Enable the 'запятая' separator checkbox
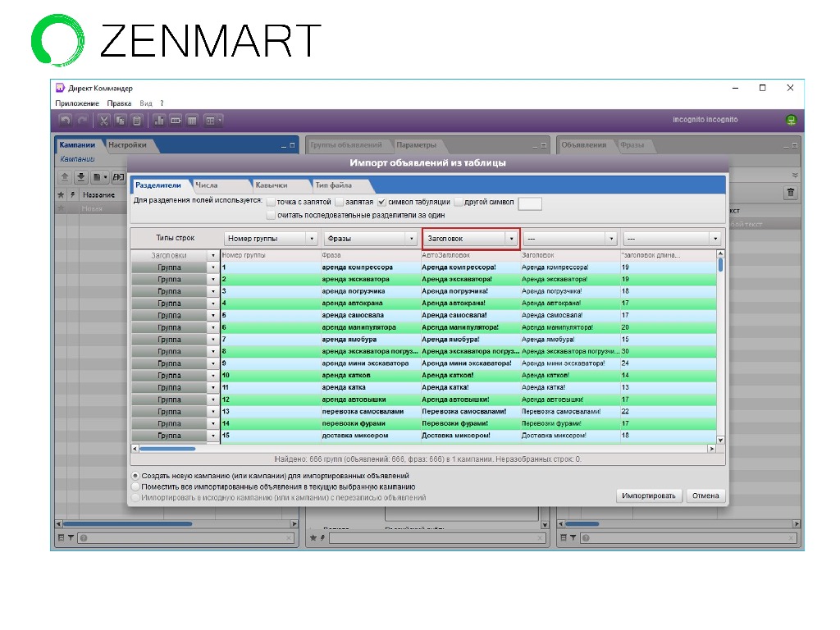 (340, 202)
